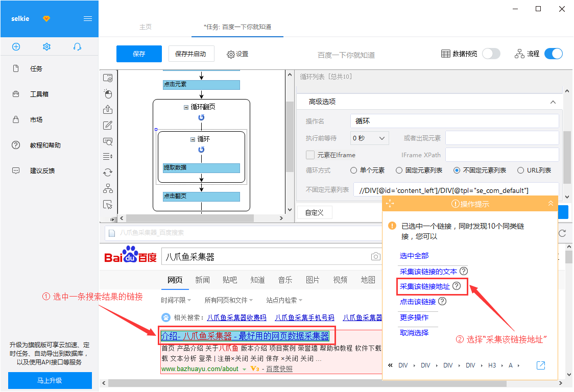Viewport: 574px width, 392px height.
Task: Open 设置 with the gear icon
Action: (x=237, y=54)
